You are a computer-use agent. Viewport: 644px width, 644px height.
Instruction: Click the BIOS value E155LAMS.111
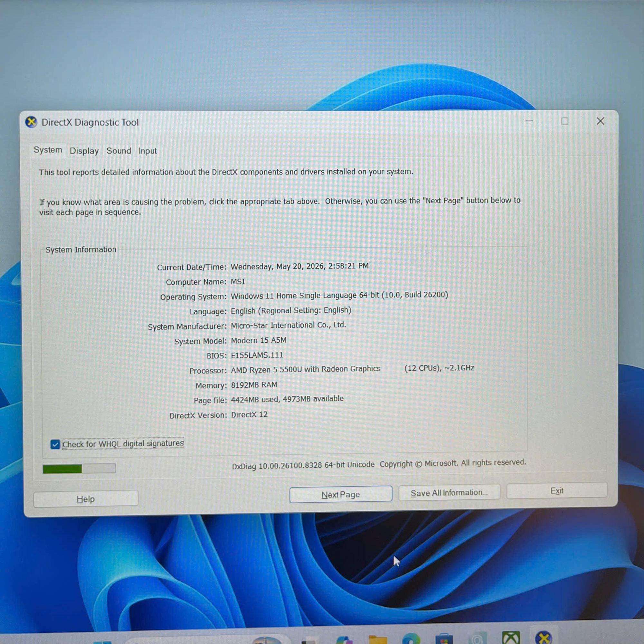pos(257,355)
